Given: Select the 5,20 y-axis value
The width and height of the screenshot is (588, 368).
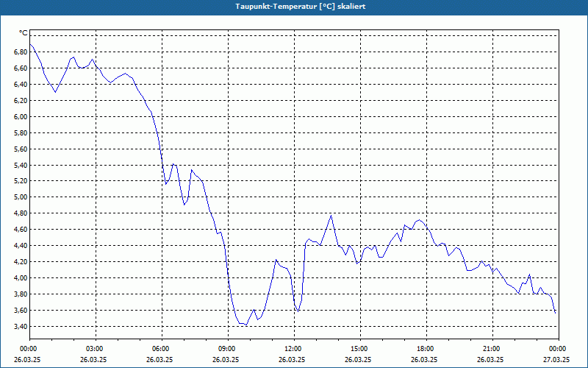Looking at the screenshot, I should coord(21,180).
